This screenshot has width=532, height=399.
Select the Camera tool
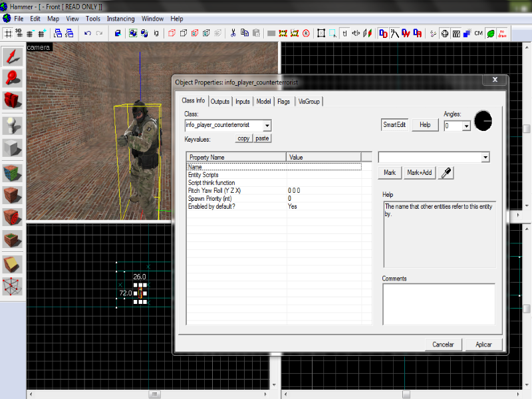(x=13, y=100)
